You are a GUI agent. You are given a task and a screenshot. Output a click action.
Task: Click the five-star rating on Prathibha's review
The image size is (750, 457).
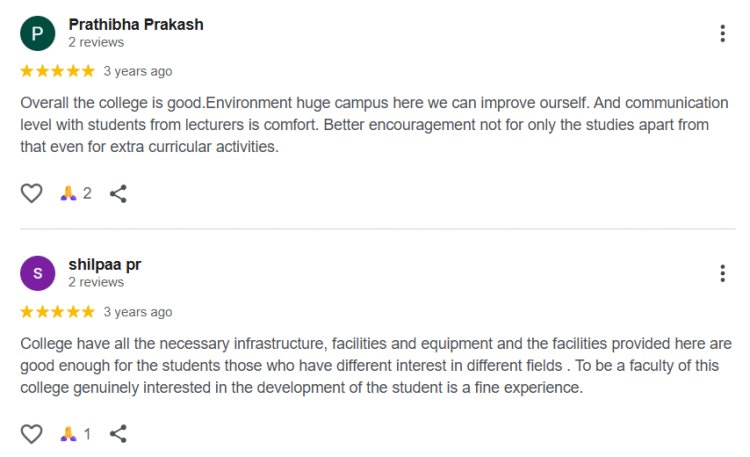pos(57,71)
